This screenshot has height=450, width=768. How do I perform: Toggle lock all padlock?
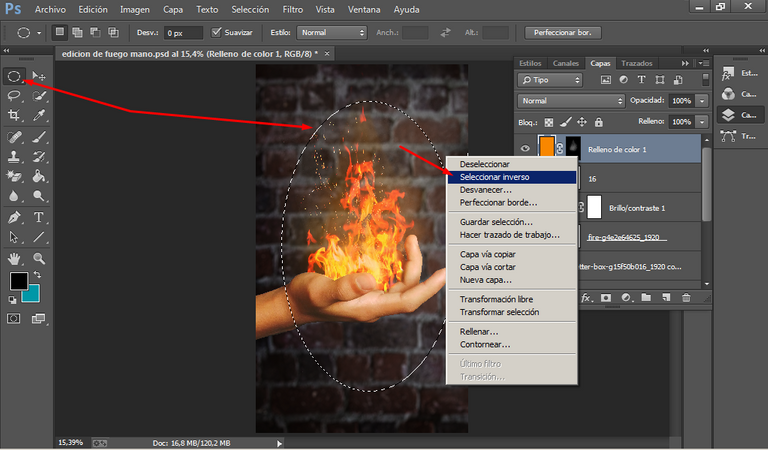click(599, 122)
